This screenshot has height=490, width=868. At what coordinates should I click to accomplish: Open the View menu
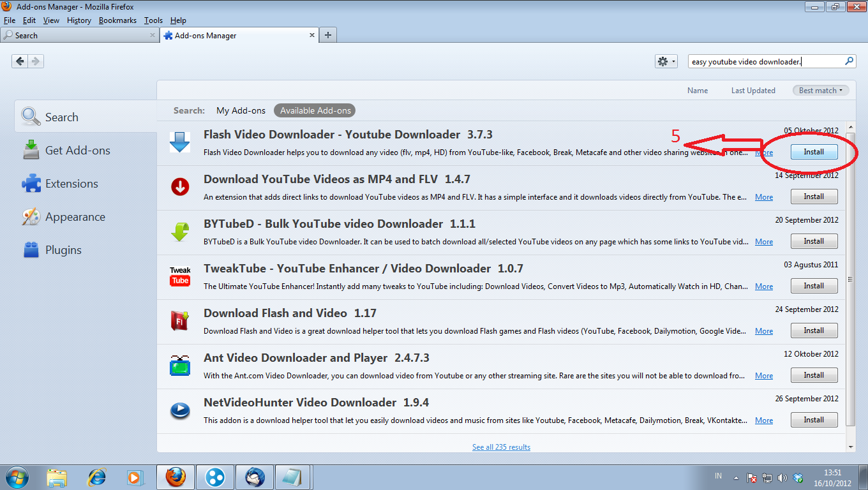51,20
